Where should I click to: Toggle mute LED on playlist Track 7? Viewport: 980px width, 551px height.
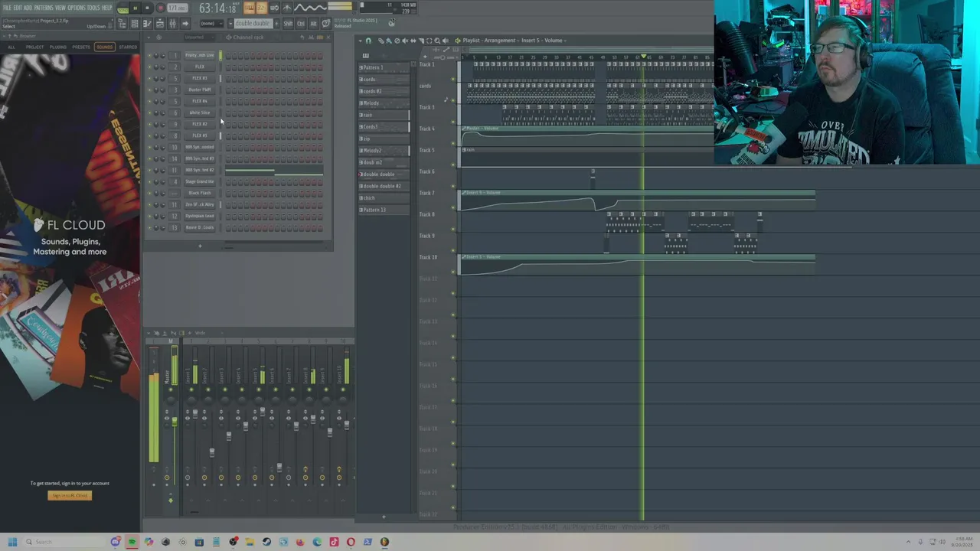tap(453, 208)
